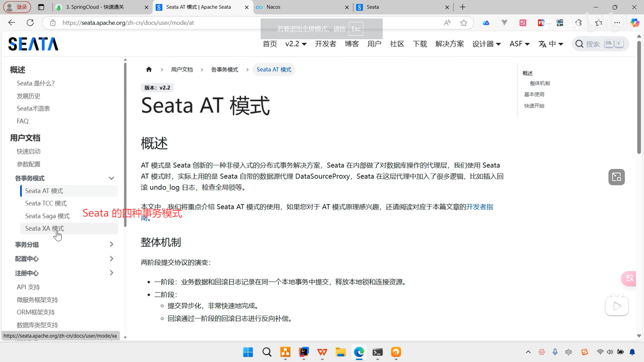Expand the 事务分组 sidebar section
The width and height of the screenshot is (644, 362).
(x=111, y=244)
